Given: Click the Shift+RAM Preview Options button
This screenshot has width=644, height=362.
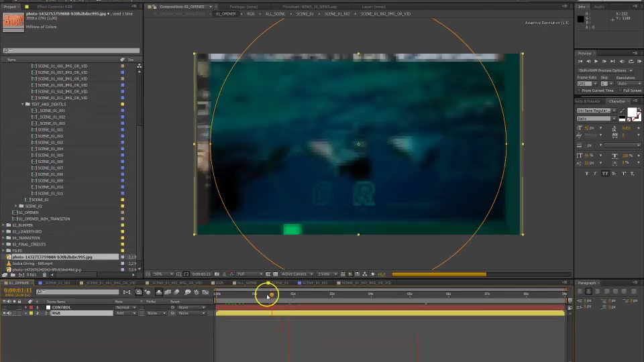Looking at the screenshot, I should (x=604, y=70).
